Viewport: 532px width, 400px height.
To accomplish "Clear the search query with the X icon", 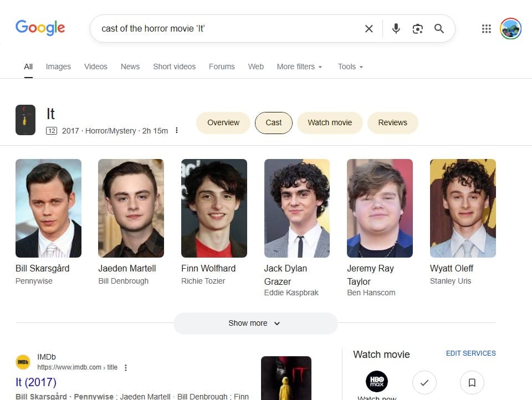I will (369, 28).
